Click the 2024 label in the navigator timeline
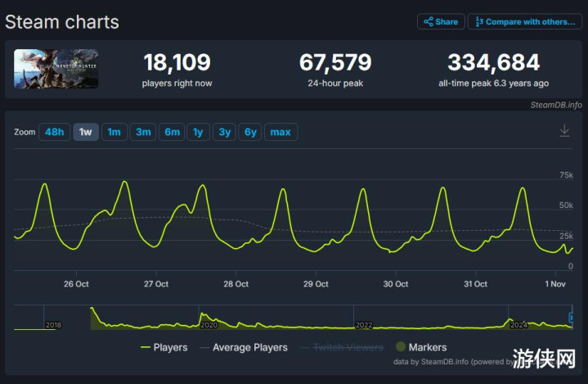Image resolution: width=588 pixels, height=384 pixels. point(518,325)
